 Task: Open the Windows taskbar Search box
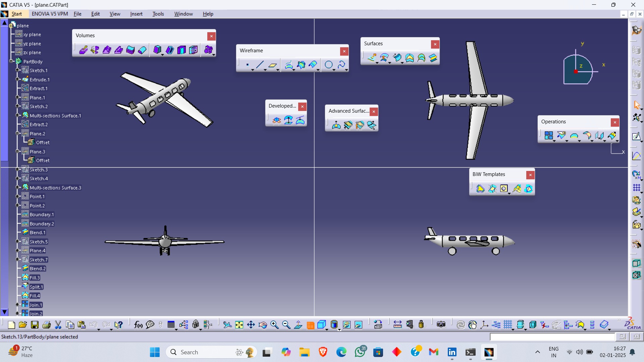click(x=211, y=352)
